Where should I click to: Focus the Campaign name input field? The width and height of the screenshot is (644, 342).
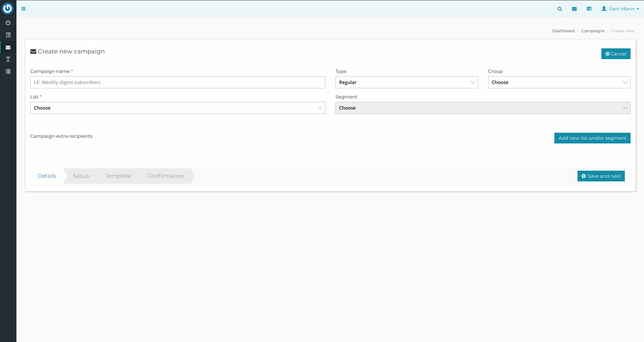[x=177, y=82]
